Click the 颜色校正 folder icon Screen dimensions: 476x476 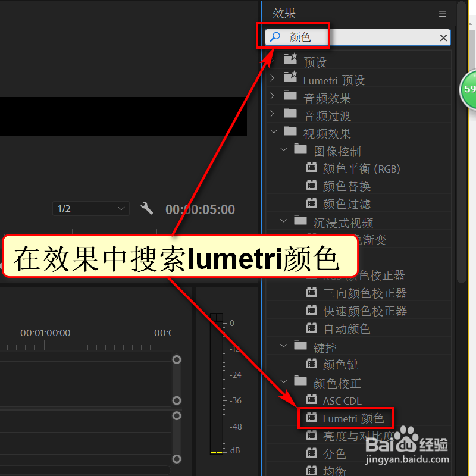(x=300, y=381)
